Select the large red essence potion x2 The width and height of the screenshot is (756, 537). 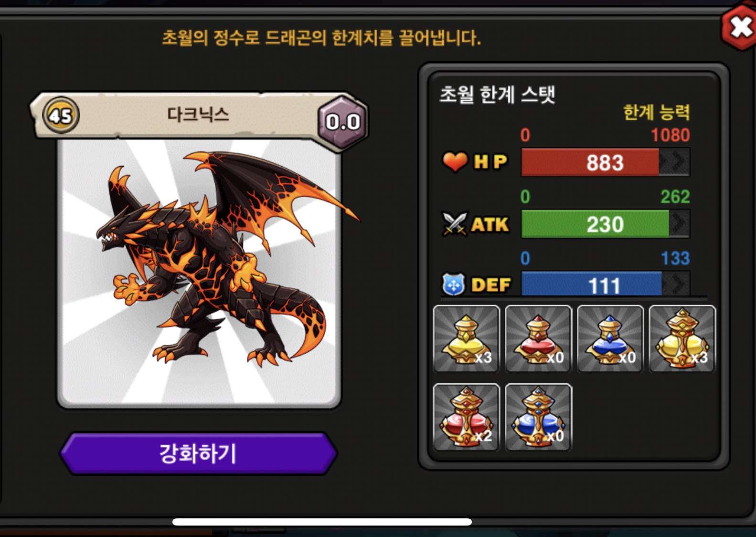pyautogui.click(x=466, y=417)
